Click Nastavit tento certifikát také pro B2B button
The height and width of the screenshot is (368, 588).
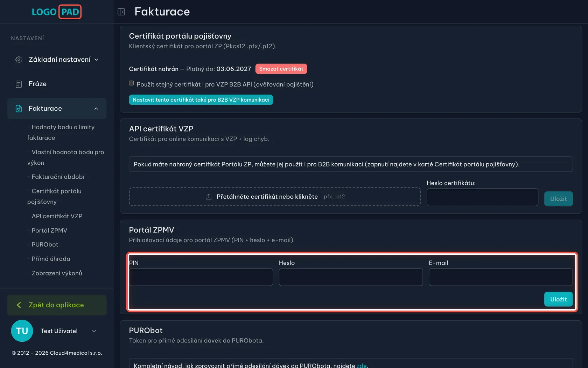[201, 100]
